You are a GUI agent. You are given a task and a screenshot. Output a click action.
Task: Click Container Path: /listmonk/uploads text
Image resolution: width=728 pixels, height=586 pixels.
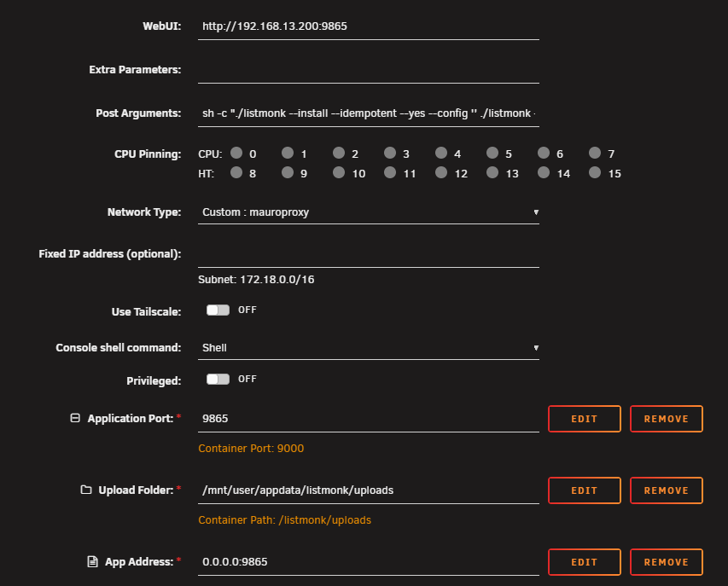coord(284,520)
